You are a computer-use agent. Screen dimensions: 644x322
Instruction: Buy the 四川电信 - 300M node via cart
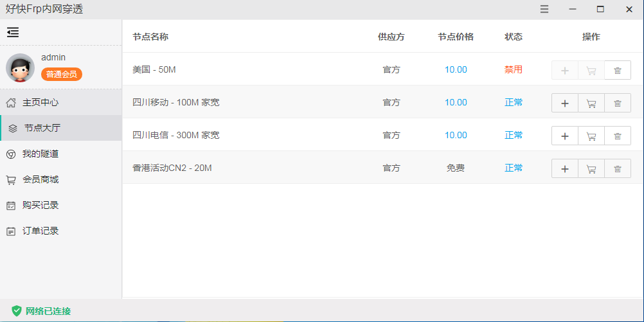[591, 136]
